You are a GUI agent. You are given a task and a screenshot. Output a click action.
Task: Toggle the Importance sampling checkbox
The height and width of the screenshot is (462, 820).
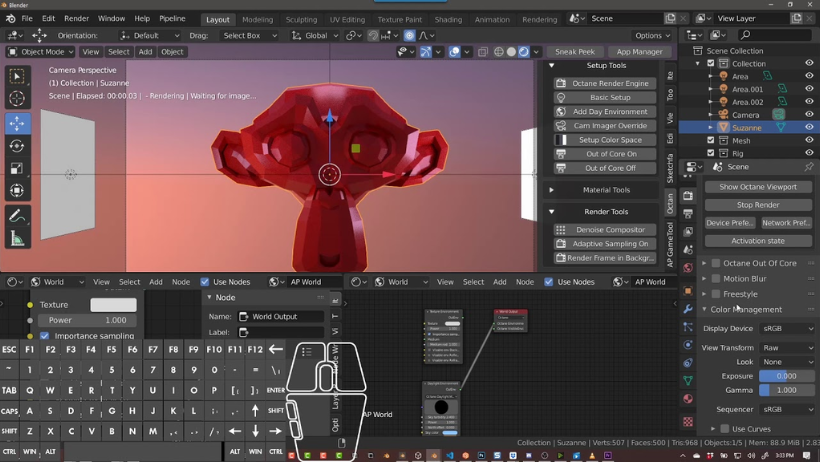point(44,336)
